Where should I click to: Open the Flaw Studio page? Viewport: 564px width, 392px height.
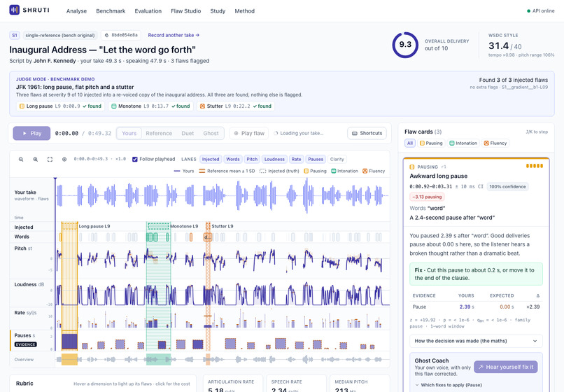[186, 11]
